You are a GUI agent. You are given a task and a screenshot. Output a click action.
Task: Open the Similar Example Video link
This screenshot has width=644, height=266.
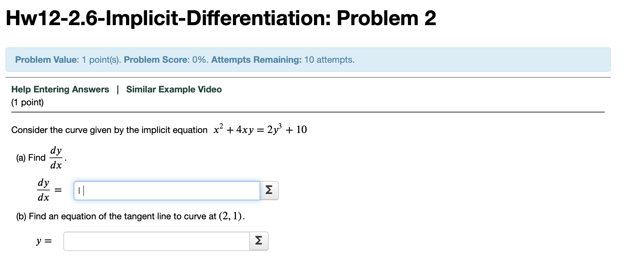(173, 89)
